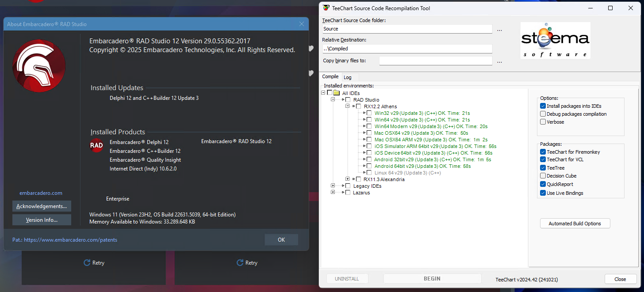
Task: Click the RAD Studio helmet logo
Action: (x=39, y=66)
